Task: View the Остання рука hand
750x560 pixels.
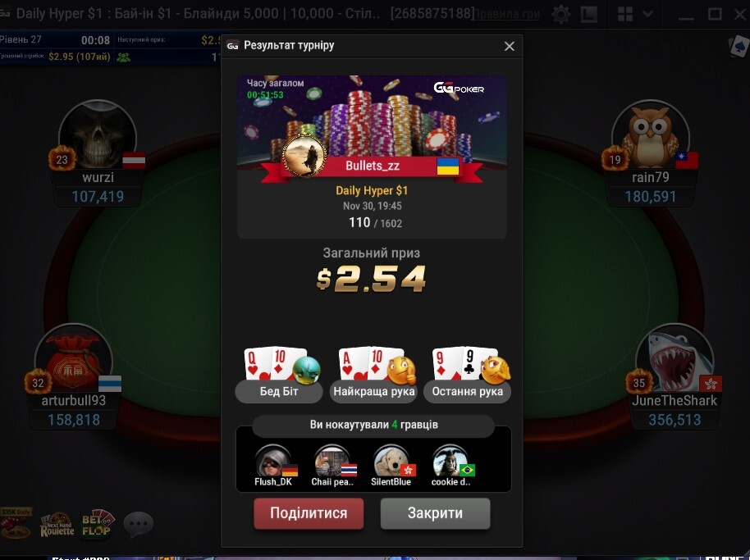Action: [468, 375]
